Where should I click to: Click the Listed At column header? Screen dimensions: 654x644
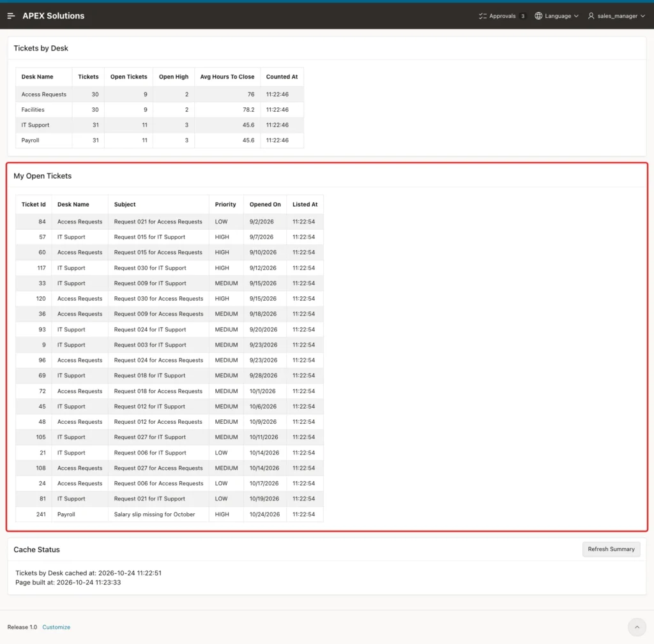(x=305, y=204)
